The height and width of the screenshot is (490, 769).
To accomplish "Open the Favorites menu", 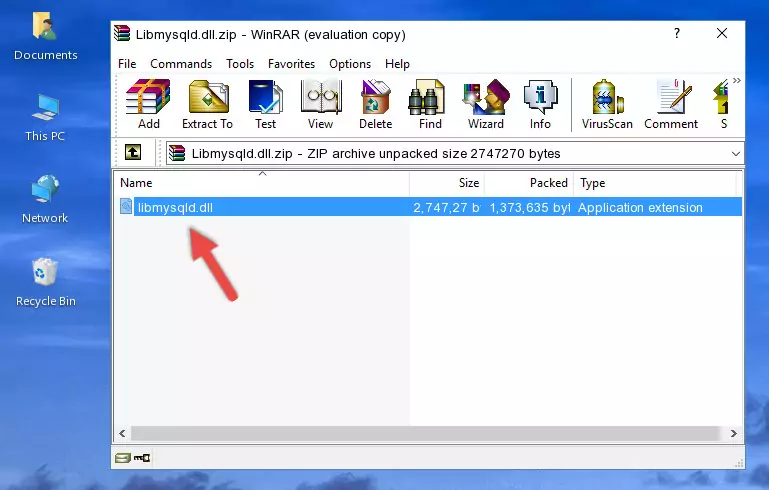I will [x=291, y=64].
